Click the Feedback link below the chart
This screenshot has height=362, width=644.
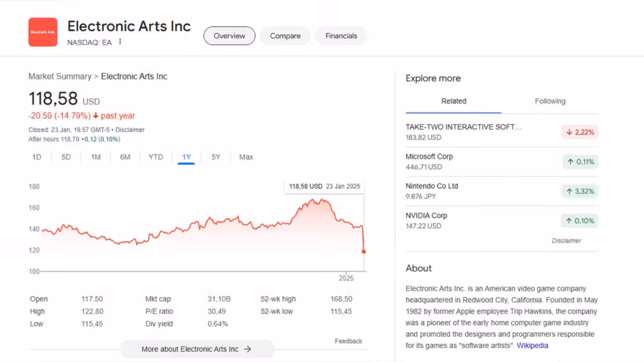[x=348, y=341]
